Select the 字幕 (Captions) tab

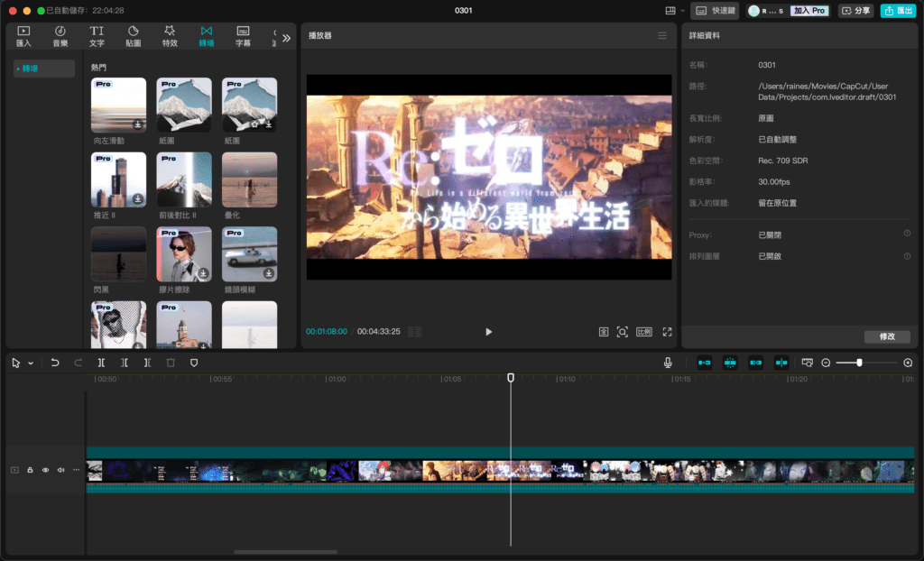click(243, 36)
